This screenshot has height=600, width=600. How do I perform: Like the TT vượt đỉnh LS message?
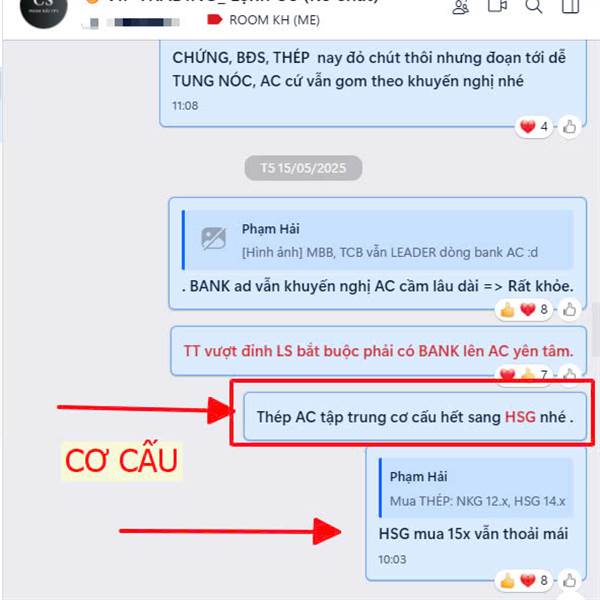(x=569, y=374)
